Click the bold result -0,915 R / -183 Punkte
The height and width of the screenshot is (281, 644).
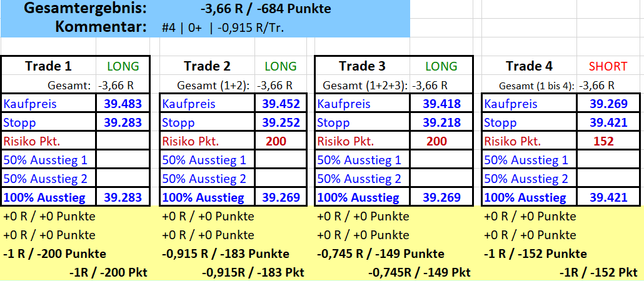226,254
